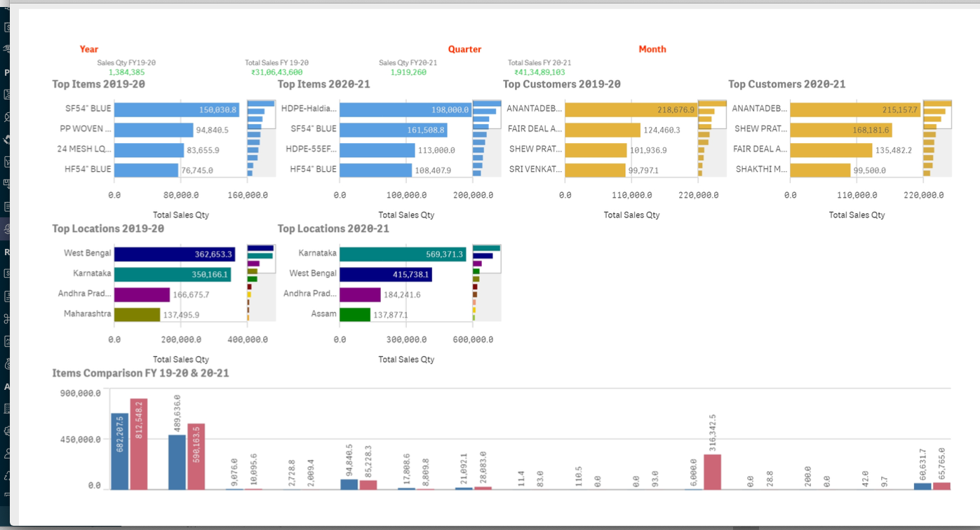Select the 24 MESH LQ bar valued 83,655.9
Image resolution: width=980 pixels, height=530 pixels.
(149, 150)
